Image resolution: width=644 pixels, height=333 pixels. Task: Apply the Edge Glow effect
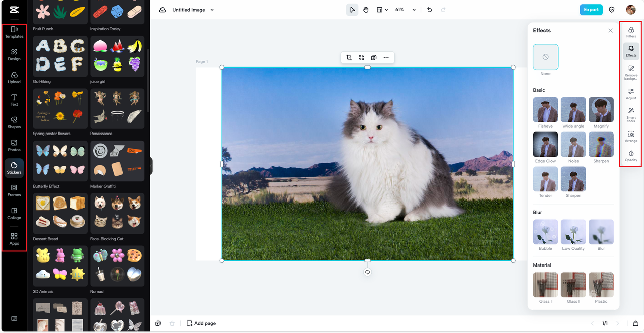pyautogui.click(x=545, y=145)
